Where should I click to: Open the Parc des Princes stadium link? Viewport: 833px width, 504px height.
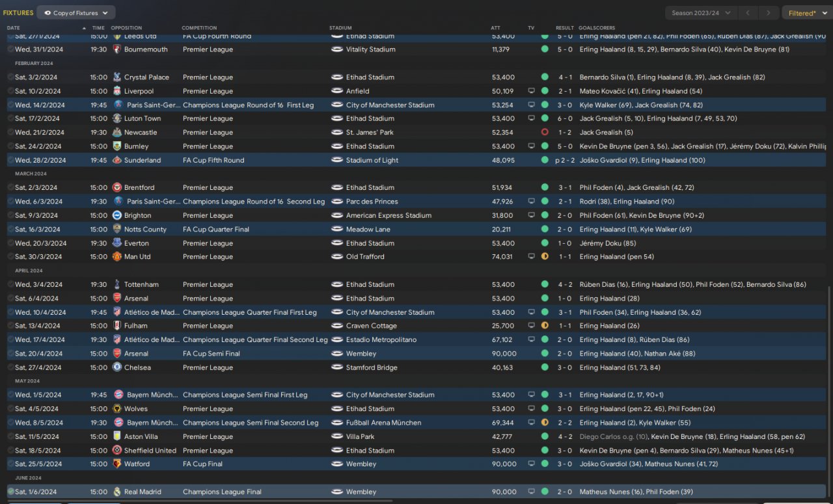[372, 202]
